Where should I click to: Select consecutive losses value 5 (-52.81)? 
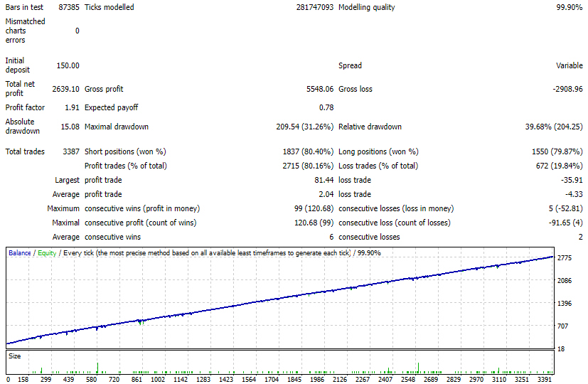click(x=566, y=208)
